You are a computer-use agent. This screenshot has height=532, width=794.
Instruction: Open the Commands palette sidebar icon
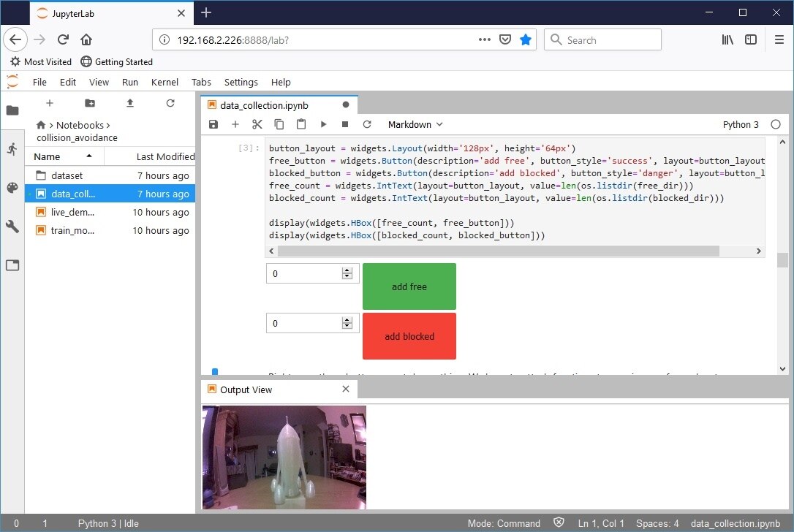pyautogui.click(x=12, y=188)
